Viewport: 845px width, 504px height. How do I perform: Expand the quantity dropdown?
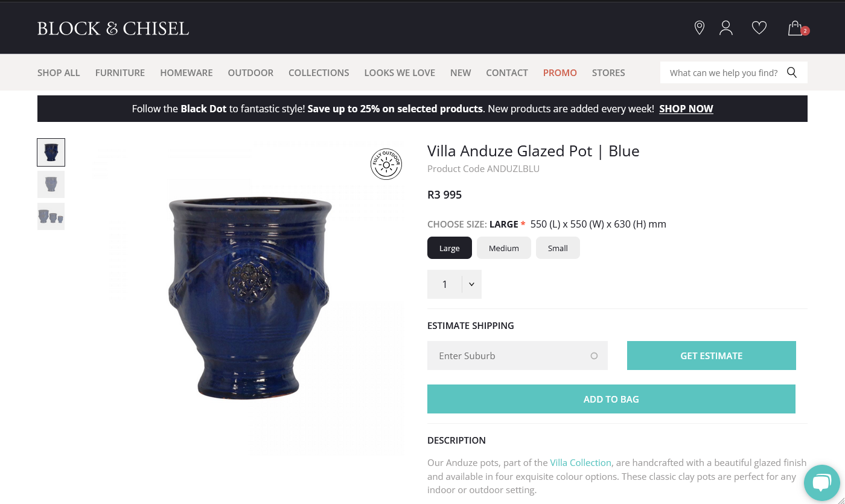471,284
